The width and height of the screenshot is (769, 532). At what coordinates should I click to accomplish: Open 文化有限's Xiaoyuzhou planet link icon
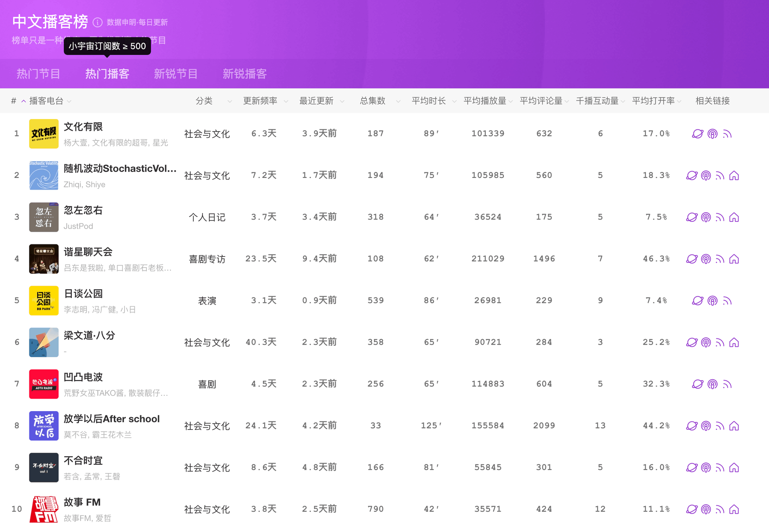point(697,134)
